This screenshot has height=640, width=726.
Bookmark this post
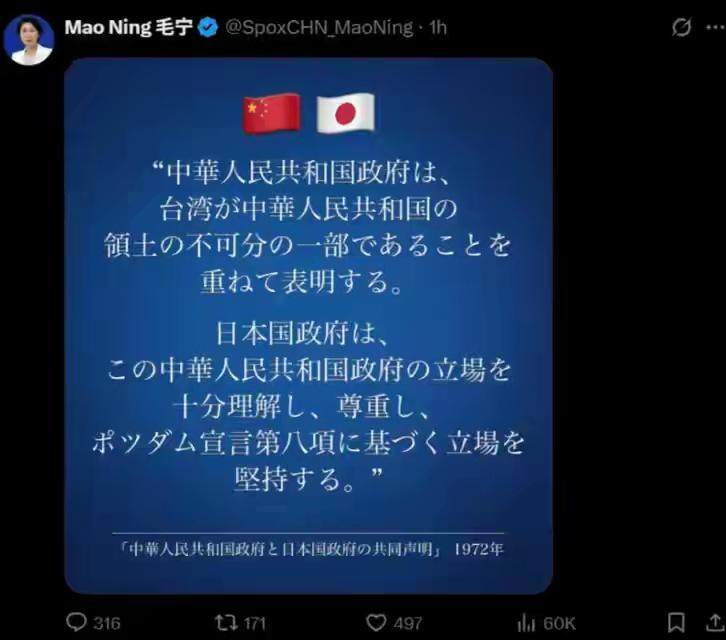pyautogui.click(x=676, y=622)
